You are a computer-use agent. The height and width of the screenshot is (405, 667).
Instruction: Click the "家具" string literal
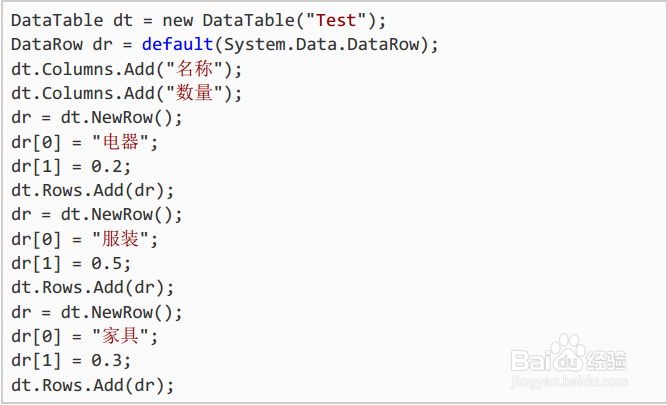[121, 337]
